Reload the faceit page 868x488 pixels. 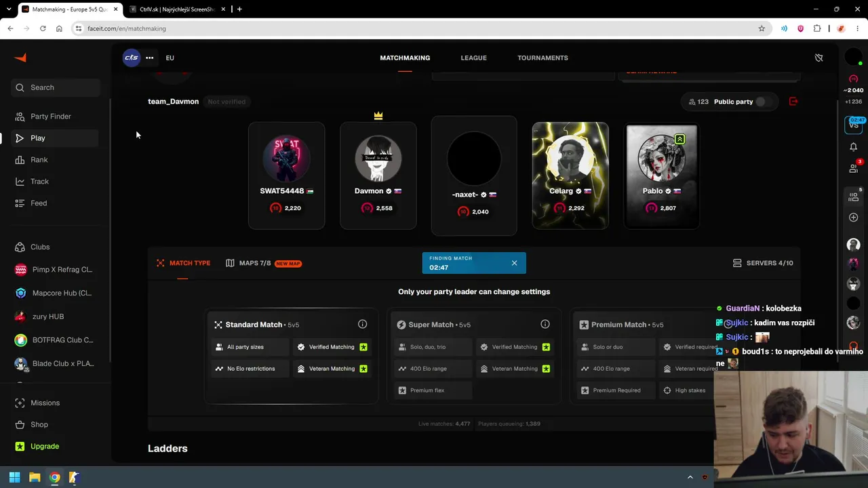click(x=43, y=28)
